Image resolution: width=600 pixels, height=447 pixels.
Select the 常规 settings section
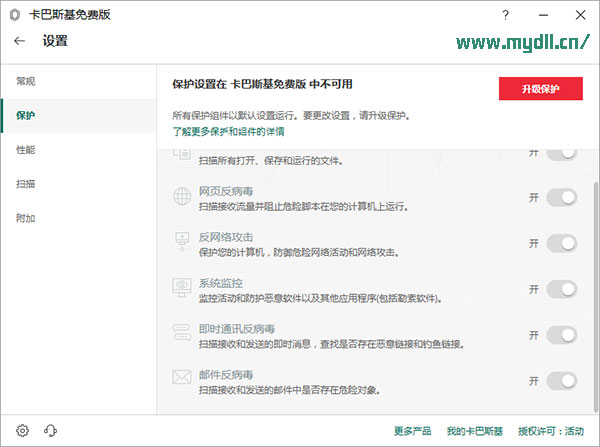tap(78, 82)
